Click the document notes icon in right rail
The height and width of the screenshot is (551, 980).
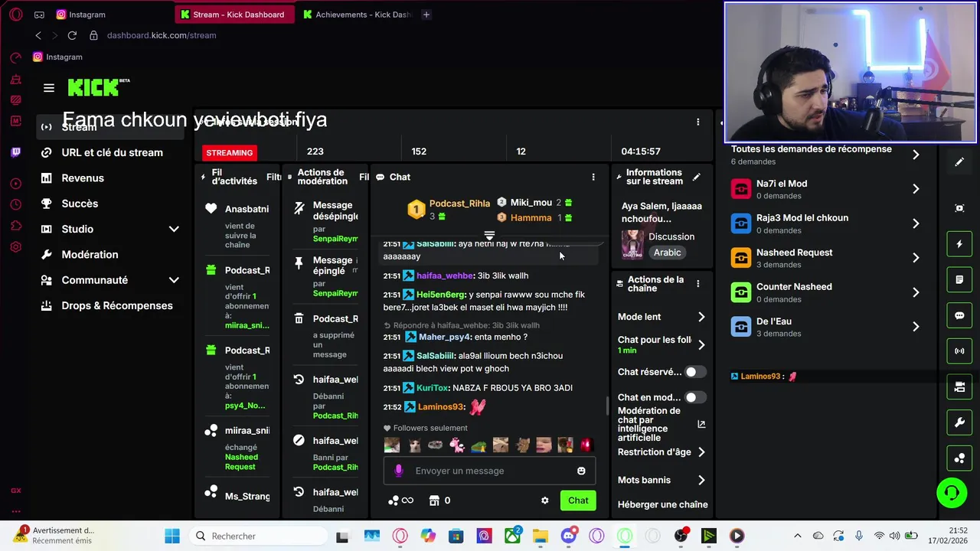(x=959, y=280)
